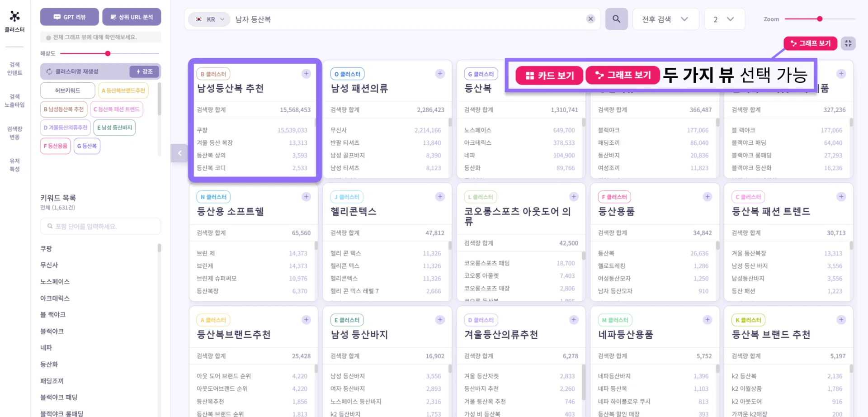The image size is (868, 417).
Task: Open the depth number dropdown showing 2
Action: click(x=724, y=19)
